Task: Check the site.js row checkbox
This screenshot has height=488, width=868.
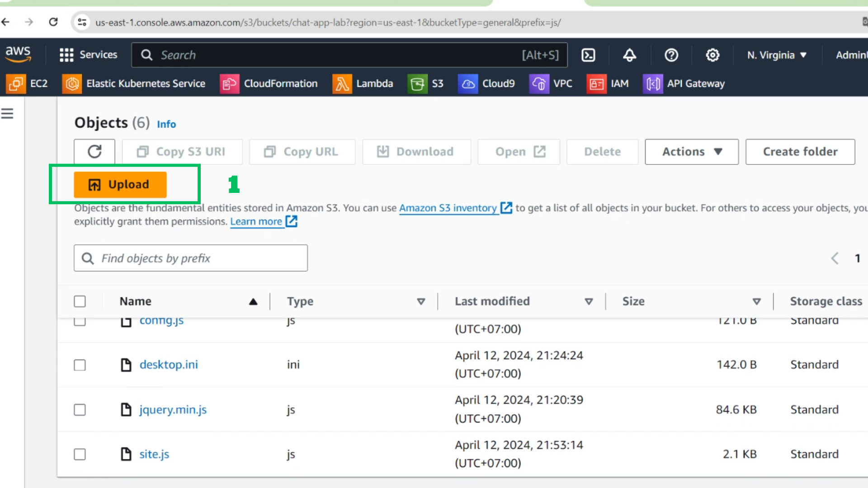Action: [x=80, y=454]
